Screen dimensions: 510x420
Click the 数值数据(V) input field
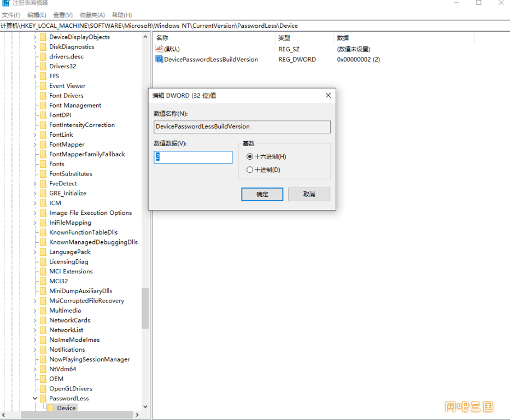pos(193,157)
